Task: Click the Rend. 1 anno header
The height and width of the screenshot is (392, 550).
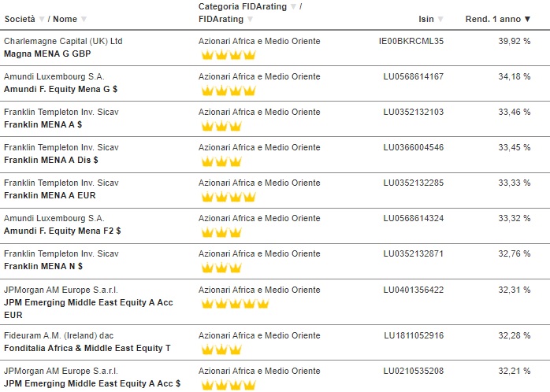Action: [x=493, y=19]
